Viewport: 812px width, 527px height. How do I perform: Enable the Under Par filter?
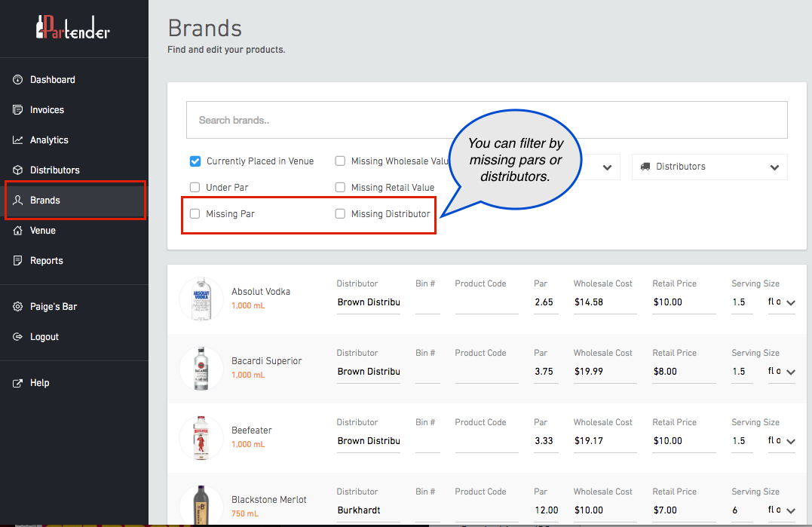click(195, 187)
